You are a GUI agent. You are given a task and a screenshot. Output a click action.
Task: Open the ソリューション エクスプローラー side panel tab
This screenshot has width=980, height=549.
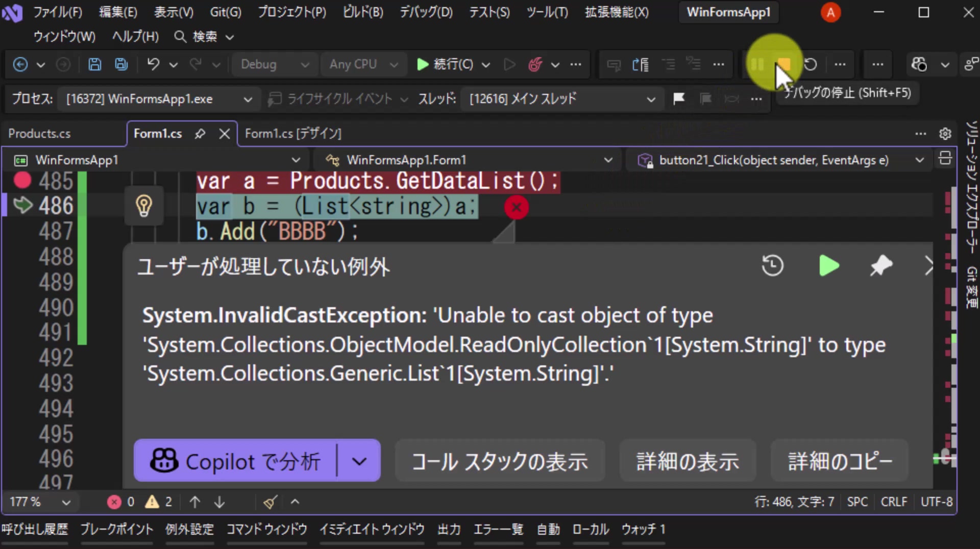(x=971, y=187)
